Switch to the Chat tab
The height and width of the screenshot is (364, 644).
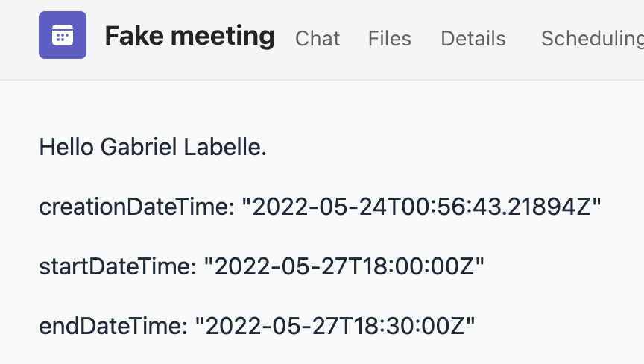point(318,39)
